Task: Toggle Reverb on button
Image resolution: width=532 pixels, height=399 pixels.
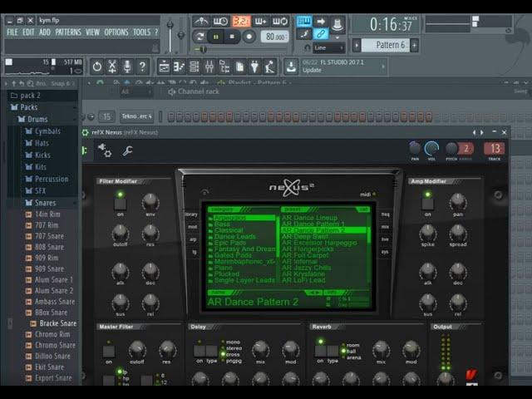Action: coord(320,351)
